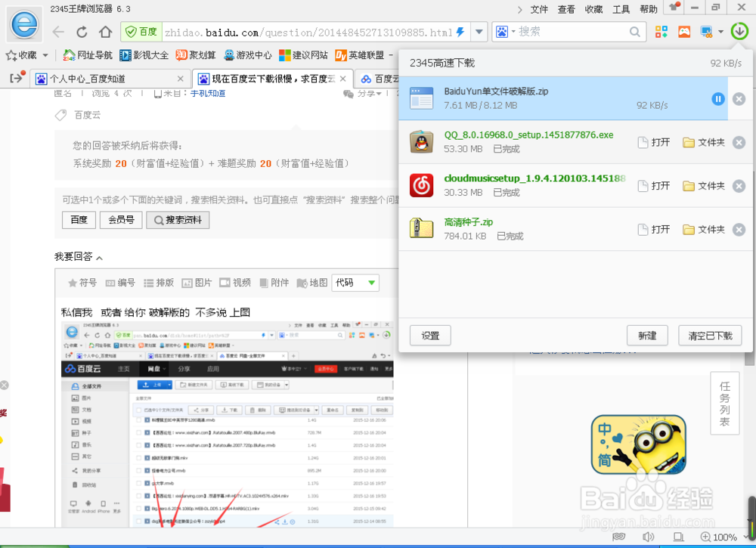Click the lightning speed-mode icon in address bar

tap(460, 33)
